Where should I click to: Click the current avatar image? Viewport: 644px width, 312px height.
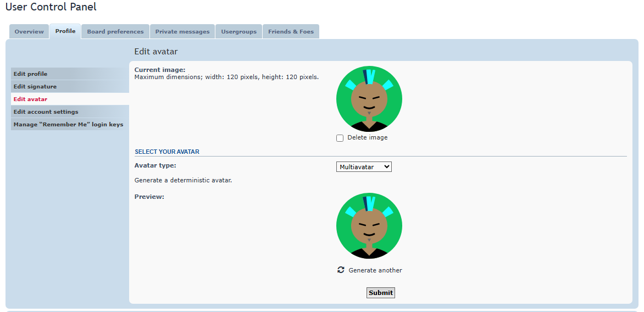369,99
